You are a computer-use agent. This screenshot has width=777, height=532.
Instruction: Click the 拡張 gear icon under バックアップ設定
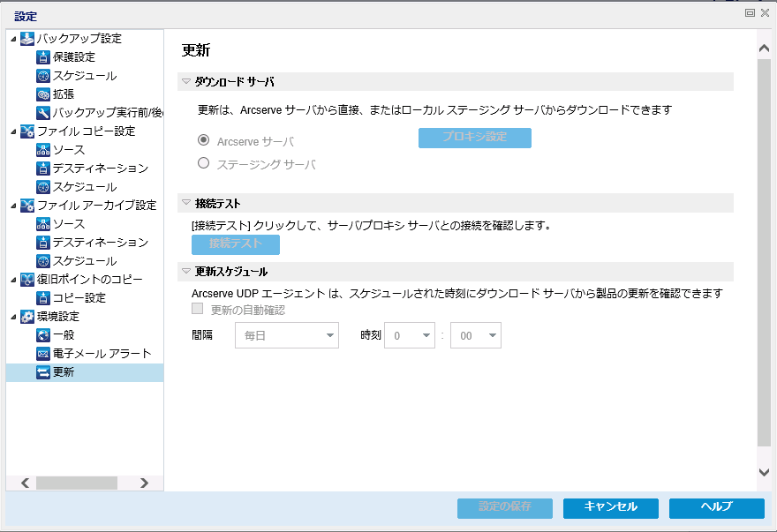point(43,94)
